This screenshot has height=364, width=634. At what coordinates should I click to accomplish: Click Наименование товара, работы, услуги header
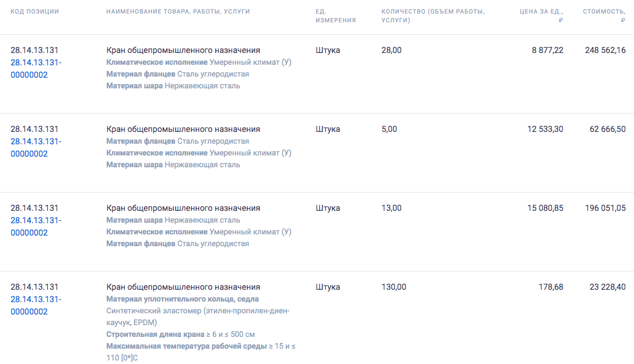coord(178,11)
